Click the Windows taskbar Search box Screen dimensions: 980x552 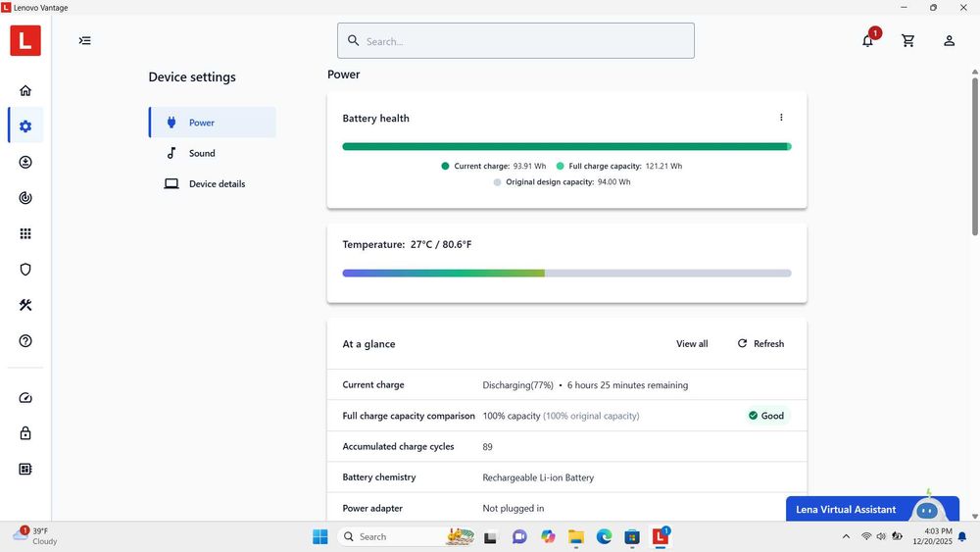coord(407,537)
